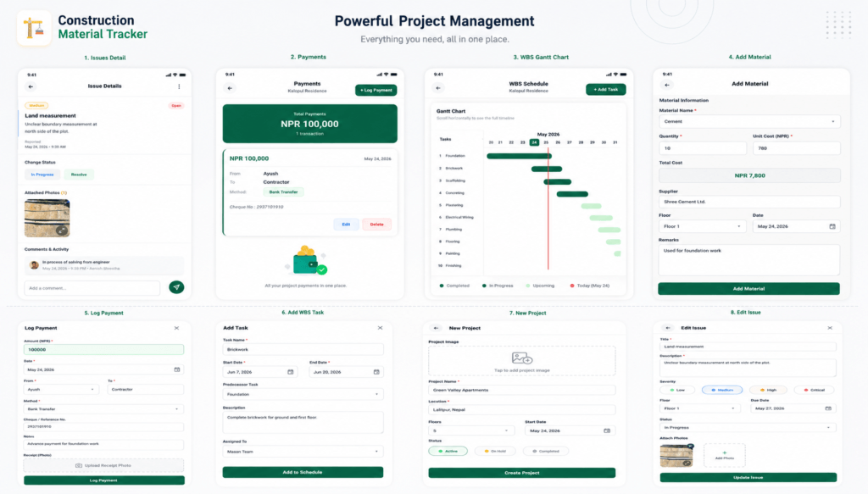Image resolution: width=868 pixels, height=494 pixels.
Task: Click the Construction Material Tracker crane logo
Action: (x=34, y=28)
